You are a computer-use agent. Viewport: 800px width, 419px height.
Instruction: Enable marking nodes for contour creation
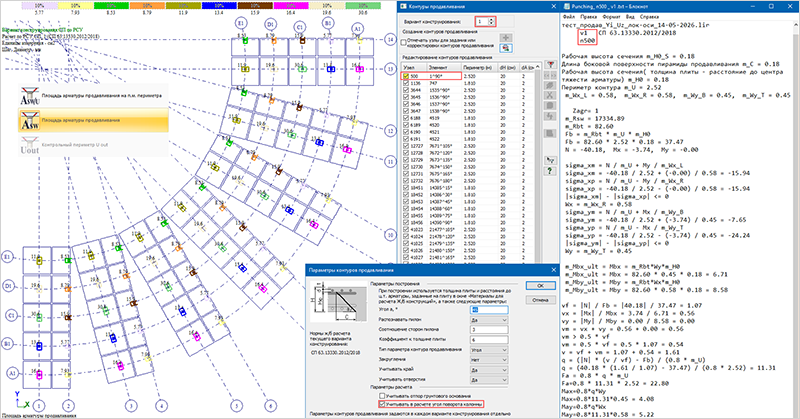(404, 42)
